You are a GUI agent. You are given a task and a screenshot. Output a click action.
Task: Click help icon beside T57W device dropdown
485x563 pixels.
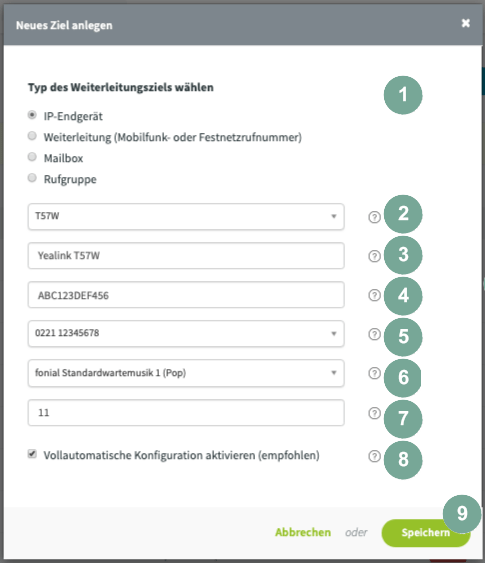[x=374, y=217]
